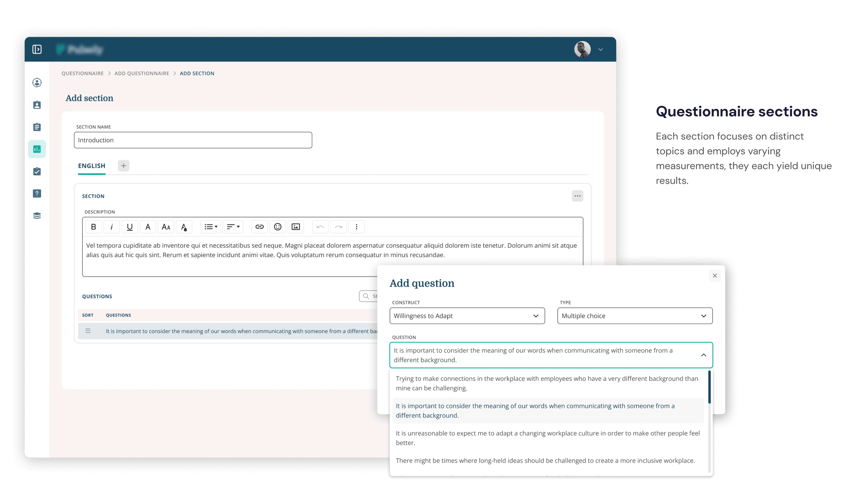Viewport: 868px width, 495px height.
Task: Add a new language with plus button
Action: [123, 166]
